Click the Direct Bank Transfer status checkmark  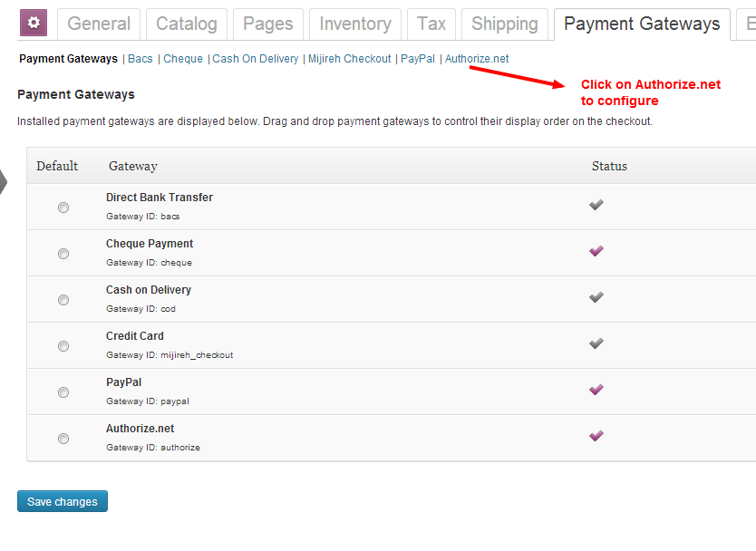(x=596, y=206)
